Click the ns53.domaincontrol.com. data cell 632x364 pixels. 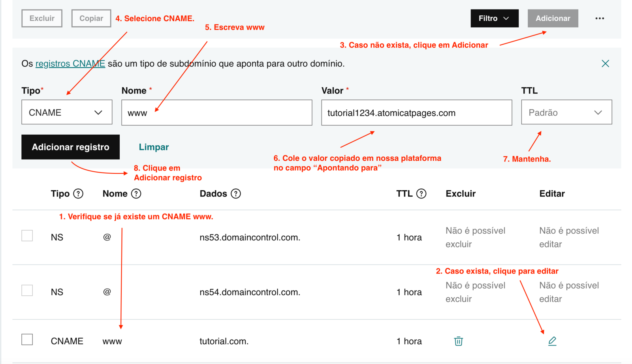click(x=250, y=237)
